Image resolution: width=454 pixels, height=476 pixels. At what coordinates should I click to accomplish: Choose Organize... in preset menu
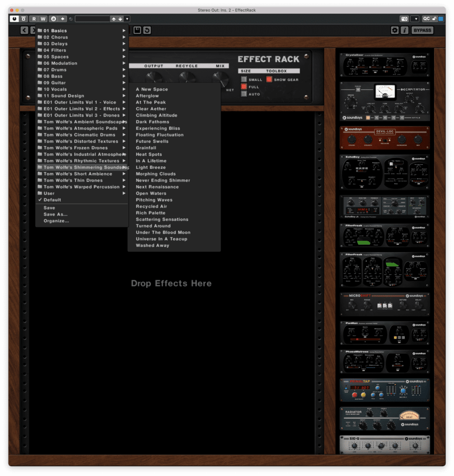pyautogui.click(x=82, y=221)
